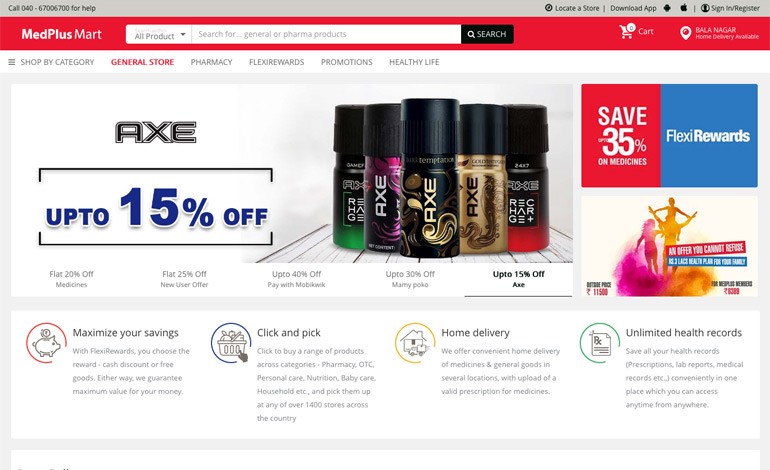Click the black Search button
This screenshot has height=470, width=770.
click(x=487, y=34)
